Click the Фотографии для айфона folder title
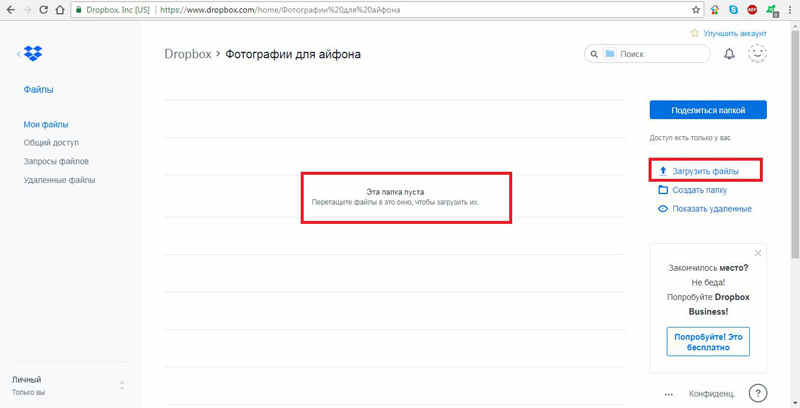 tap(293, 54)
